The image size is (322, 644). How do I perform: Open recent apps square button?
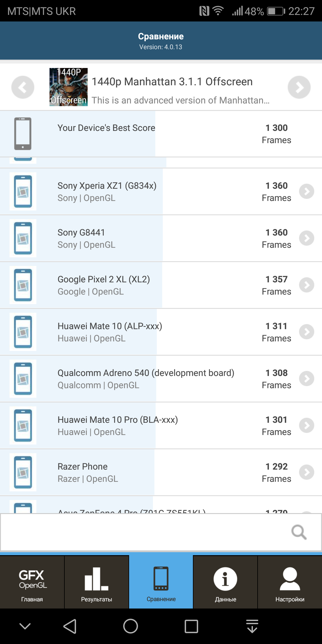pos(191,626)
